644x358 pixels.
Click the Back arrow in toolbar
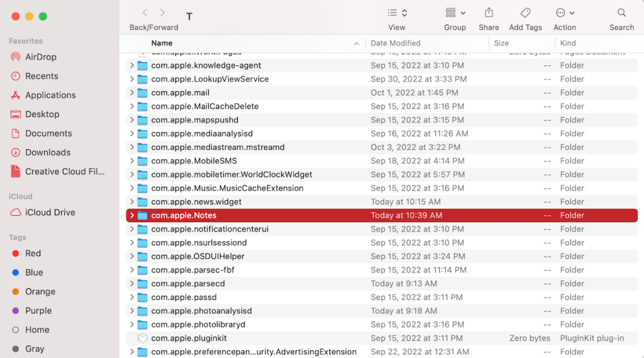coord(145,13)
